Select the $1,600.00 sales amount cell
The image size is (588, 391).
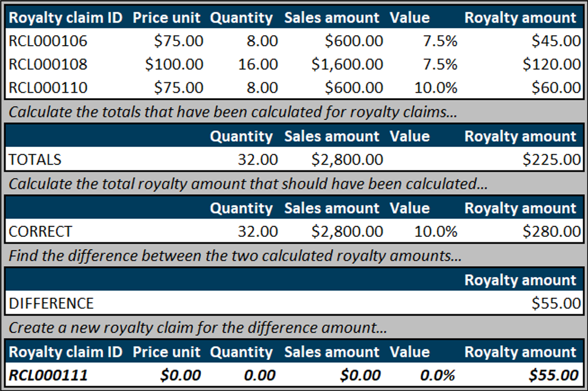click(x=347, y=64)
